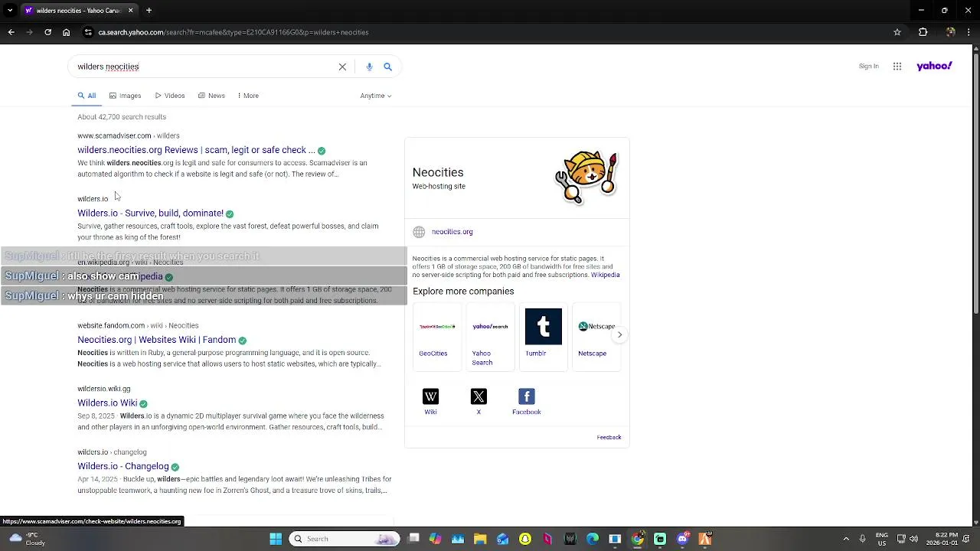Switch to the Images tab
This screenshot has height=551, width=980.
(x=126, y=96)
